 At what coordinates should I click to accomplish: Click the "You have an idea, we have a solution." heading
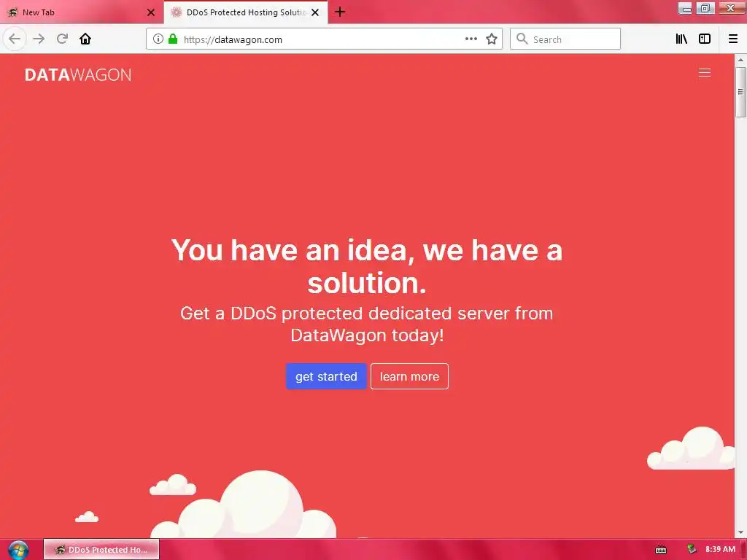[367, 267]
